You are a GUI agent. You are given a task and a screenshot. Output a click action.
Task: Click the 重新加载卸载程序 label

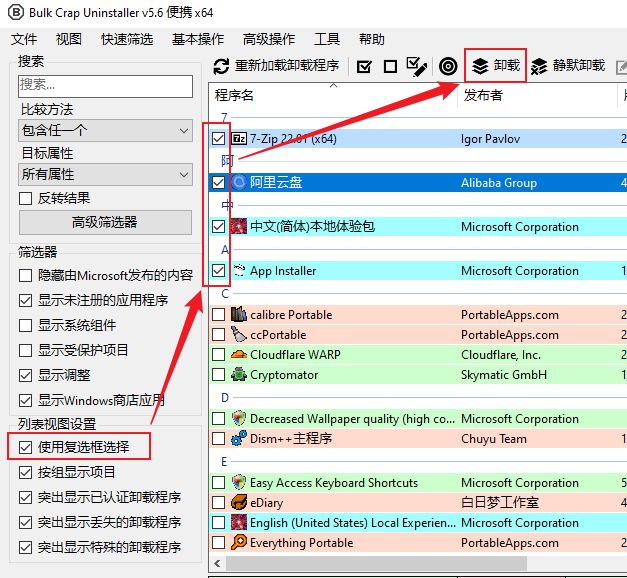tap(287, 66)
